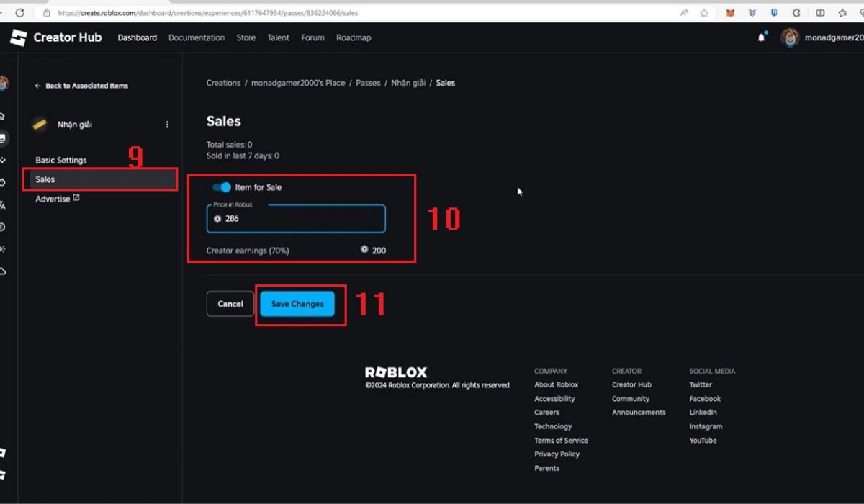Image resolution: width=864 pixels, height=504 pixels.
Task: Click the Nhận giải pass thumbnail
Action: 40,124
